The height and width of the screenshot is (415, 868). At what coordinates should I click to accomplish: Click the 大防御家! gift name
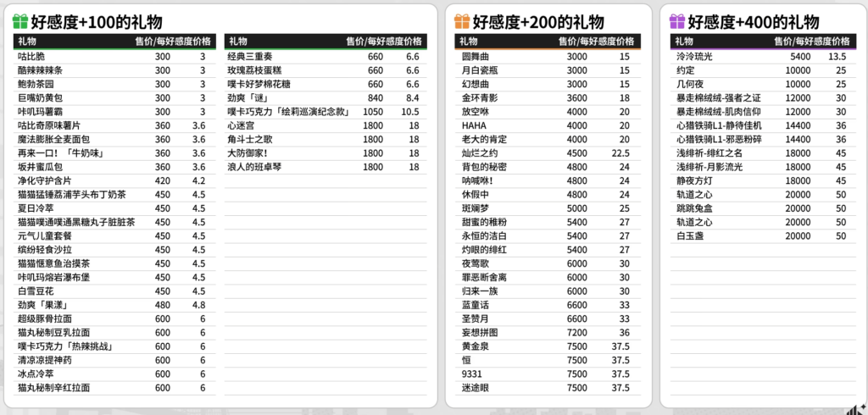pyautogui.click(x=248, y=153)
